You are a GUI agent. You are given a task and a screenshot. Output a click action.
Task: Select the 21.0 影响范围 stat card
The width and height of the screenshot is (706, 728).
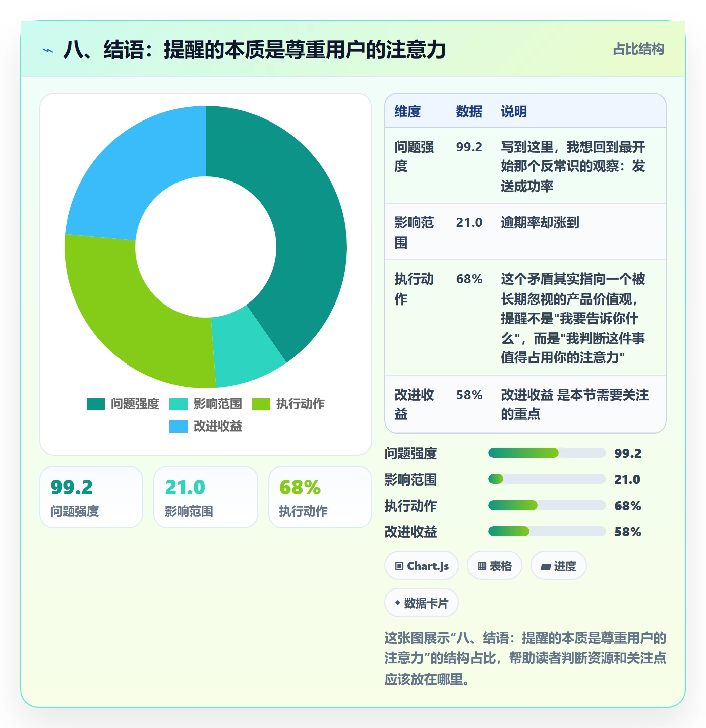coord(206,497)
